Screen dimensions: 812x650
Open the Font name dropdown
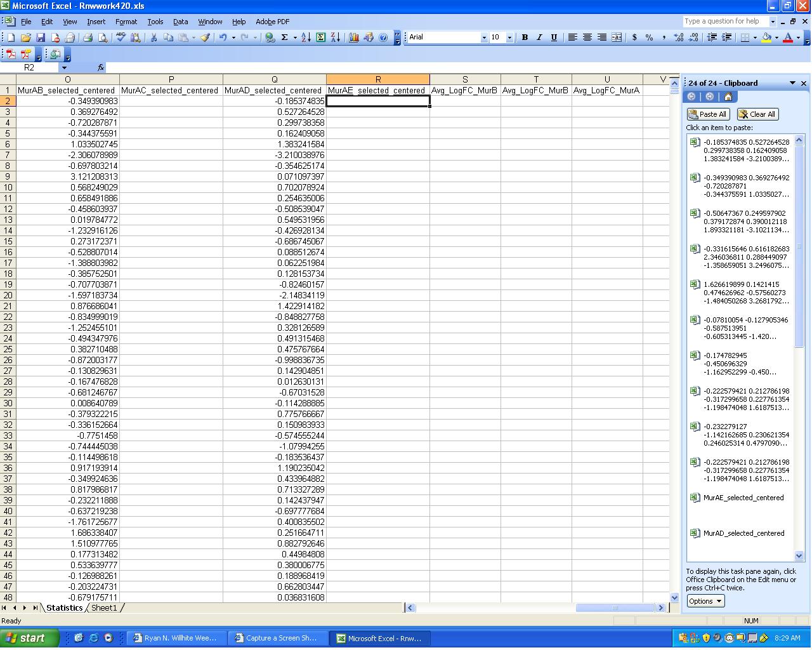[484, 37]
